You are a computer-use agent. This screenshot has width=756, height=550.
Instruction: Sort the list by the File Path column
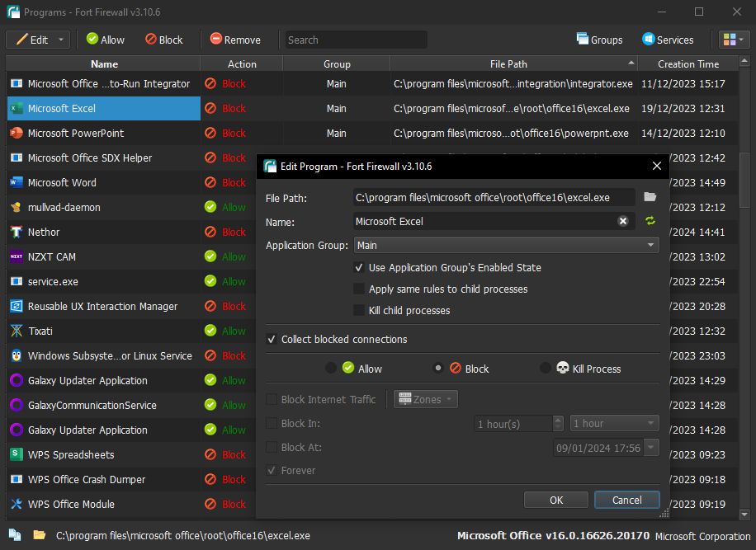coord(508,63)
